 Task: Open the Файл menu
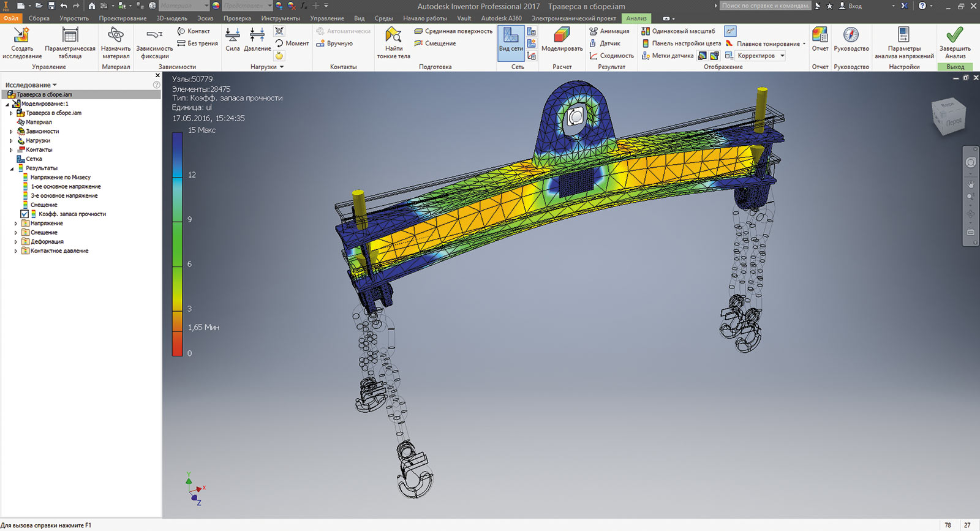tap(11, 18)
